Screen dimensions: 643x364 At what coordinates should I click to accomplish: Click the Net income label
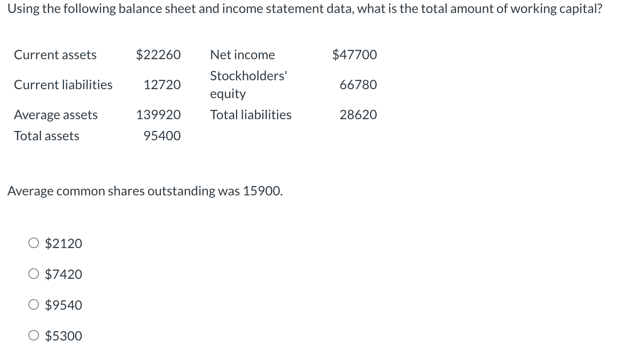[242, 55]
